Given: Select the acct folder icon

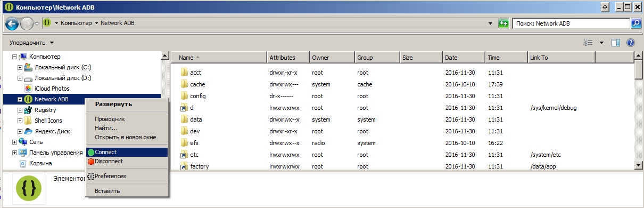Looking at the screenshot, I should pos(184,73).
